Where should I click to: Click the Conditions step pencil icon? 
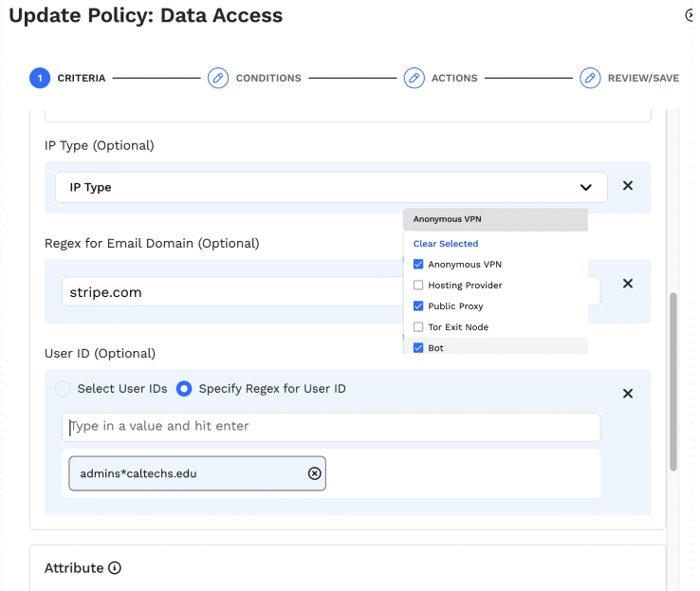point(218,78)
